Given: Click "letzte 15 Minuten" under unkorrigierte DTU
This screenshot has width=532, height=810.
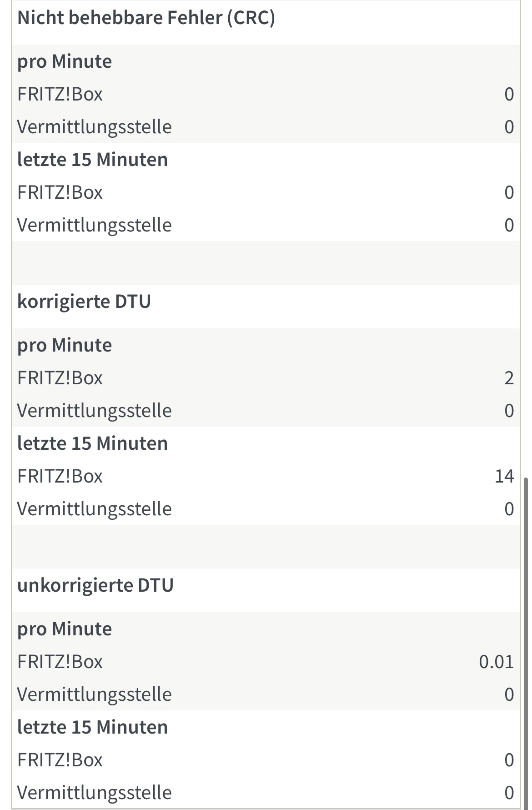Looking at the screenshot, I should 92,727.
